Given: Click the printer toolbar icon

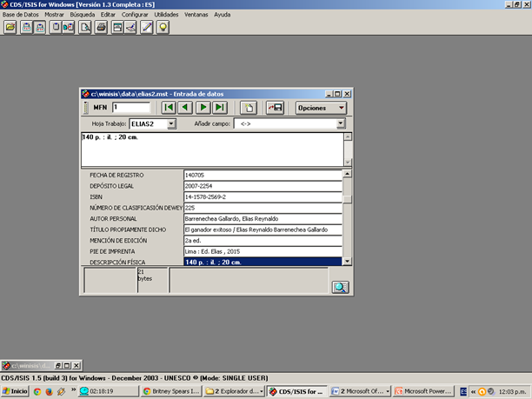Looking at the screenshot, I should pyautogui.click(x=101, y=27).
